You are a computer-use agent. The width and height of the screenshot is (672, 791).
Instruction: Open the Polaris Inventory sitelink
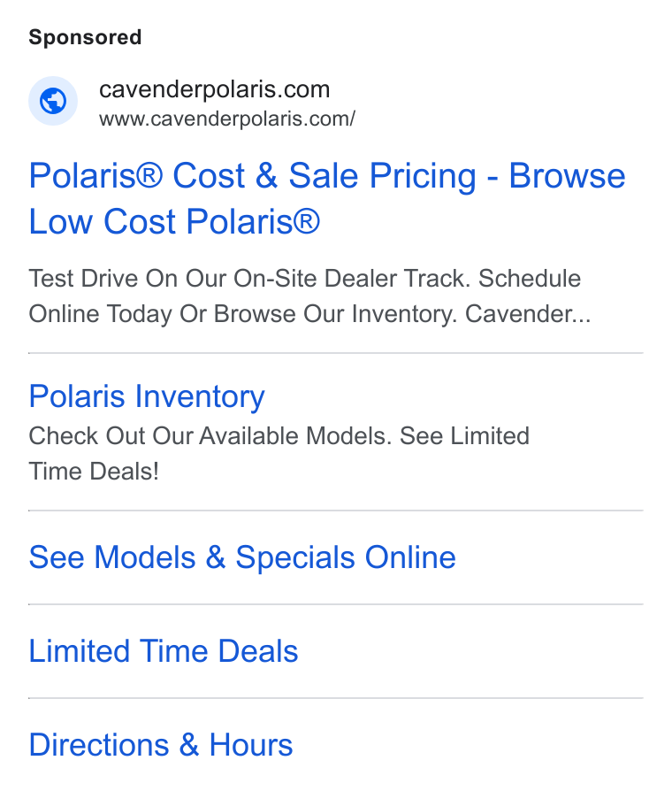tap(147, 396)
